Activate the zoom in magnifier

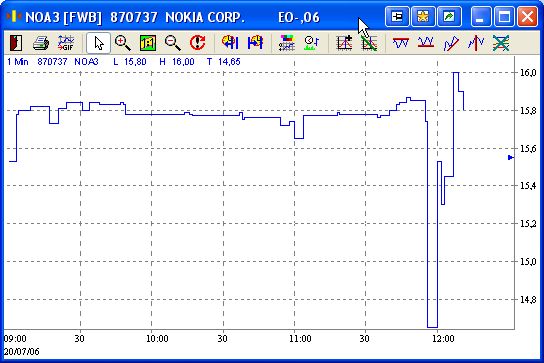click(123, 43)
